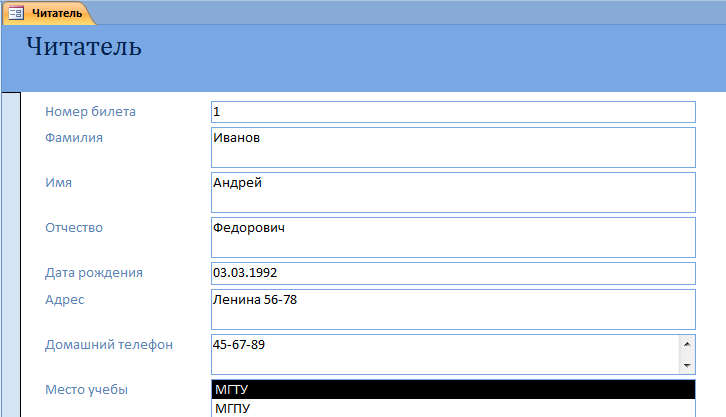Click the Отчество label
Viewport: 726px width, 417px height.
coord(74,228)
